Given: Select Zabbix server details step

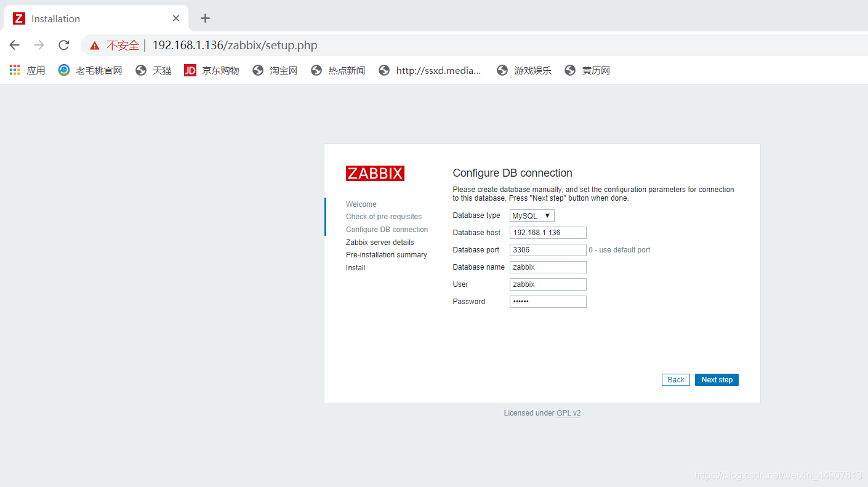Looking at the screenshot, I should (380, 243).
